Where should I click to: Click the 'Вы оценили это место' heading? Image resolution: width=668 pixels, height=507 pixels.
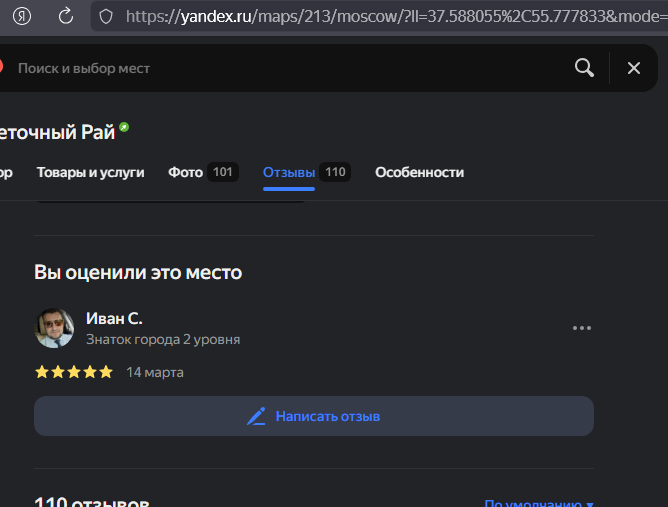[x=138, y=272]
